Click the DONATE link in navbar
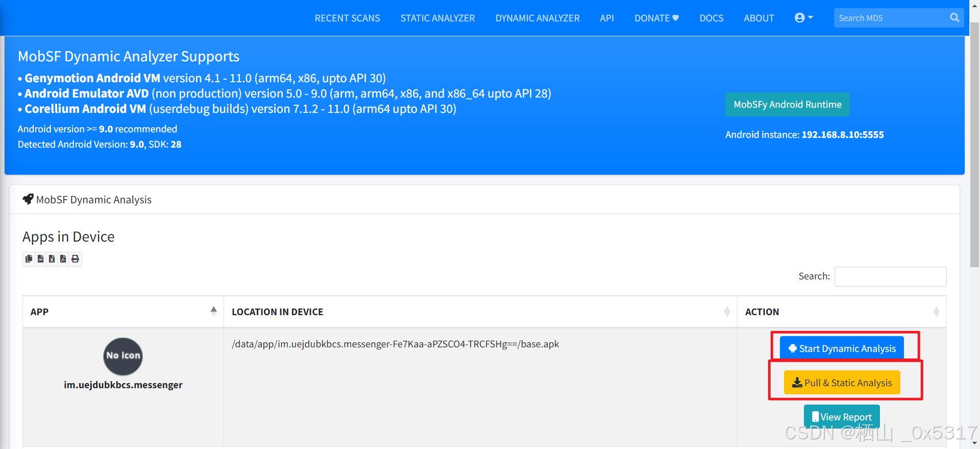Image resolution: width=980 pixels, height=449 pixels. coord(656,18)
